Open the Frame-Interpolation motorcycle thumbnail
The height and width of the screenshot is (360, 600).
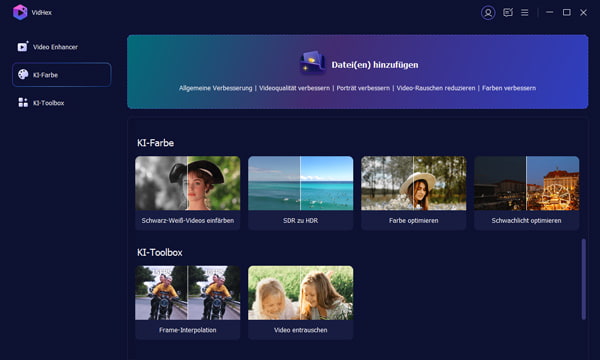(188, 293)
